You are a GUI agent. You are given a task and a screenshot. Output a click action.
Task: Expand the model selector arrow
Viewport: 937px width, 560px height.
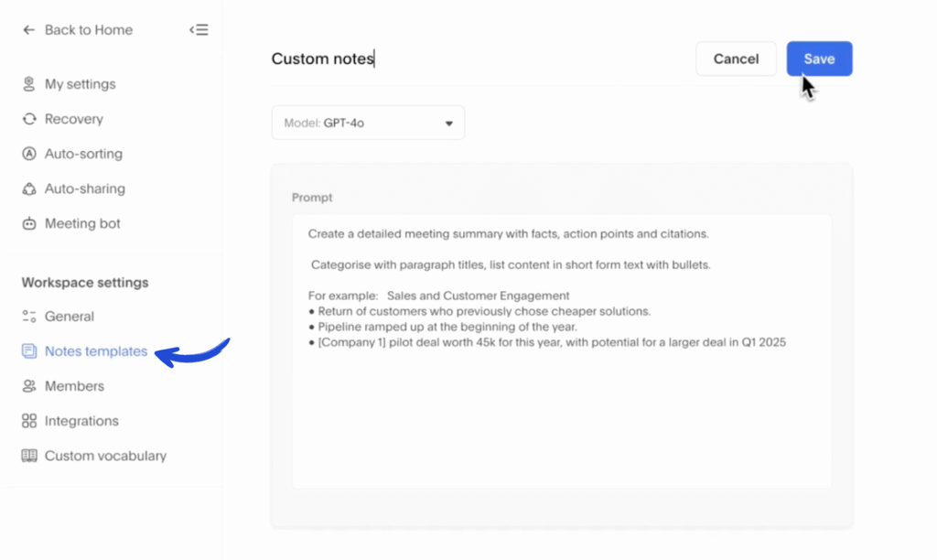(447, 122)
